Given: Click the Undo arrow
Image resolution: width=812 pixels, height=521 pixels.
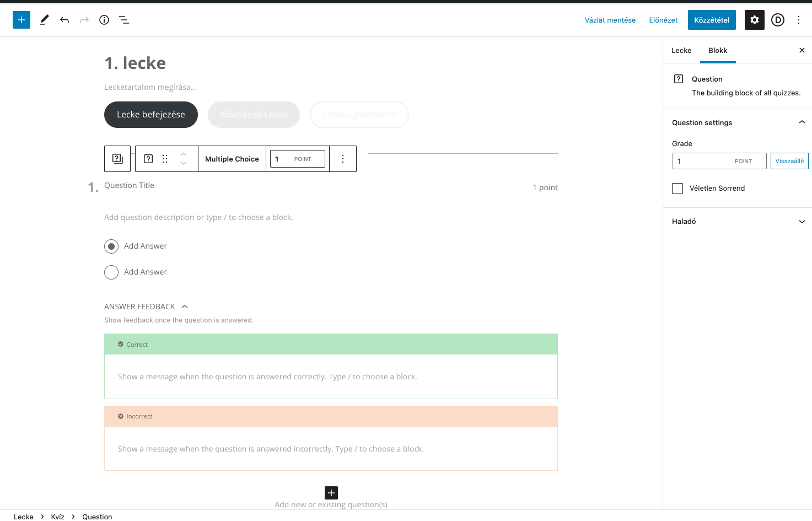Looking at the screenshot, I should tap(64, 19).
